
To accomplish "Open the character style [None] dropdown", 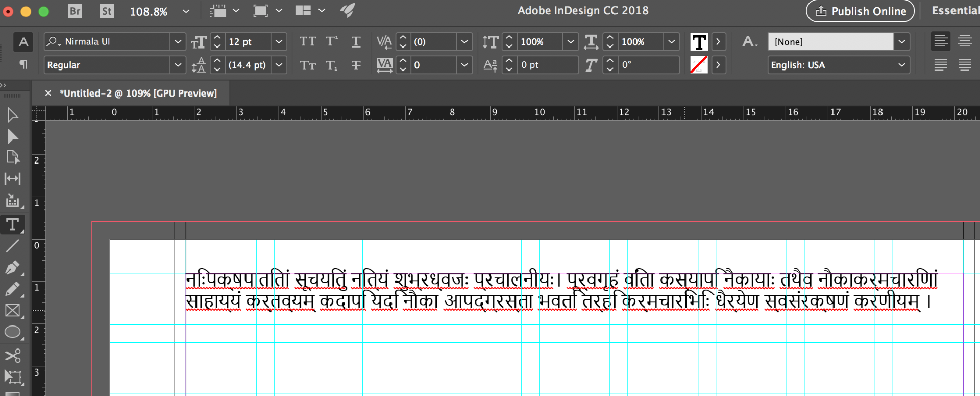I will pyautogui.click(x=902, y=42).
